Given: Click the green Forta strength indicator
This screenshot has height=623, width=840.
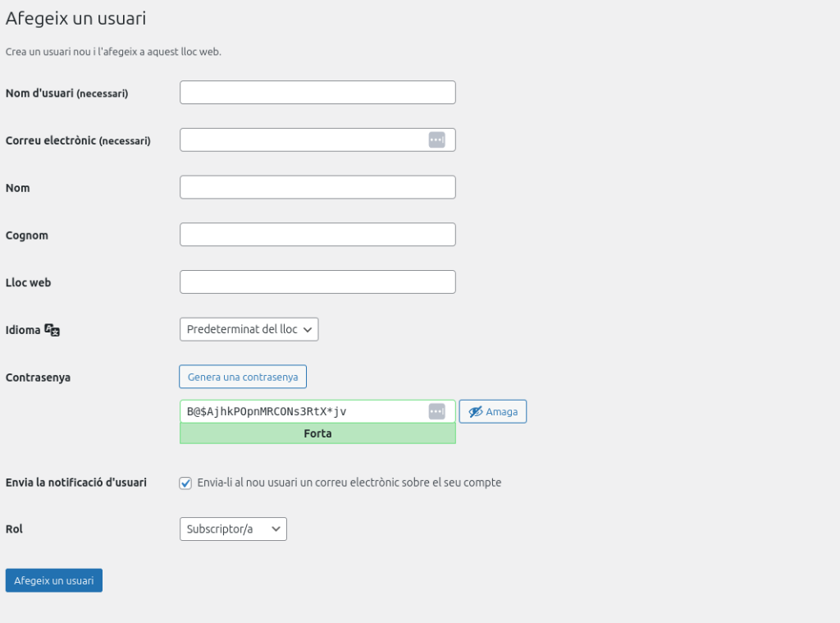Looking at the screenshot, I should (x=317, y=433).
